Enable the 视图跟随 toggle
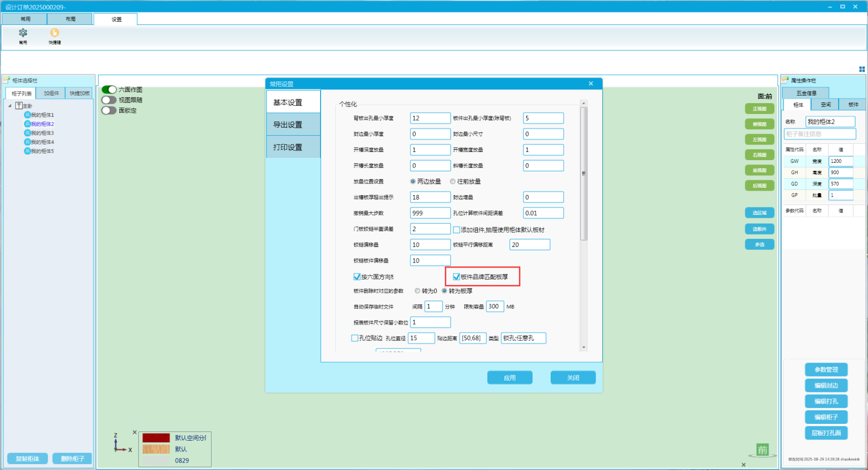The image size is (868, 470). (109, 100)
